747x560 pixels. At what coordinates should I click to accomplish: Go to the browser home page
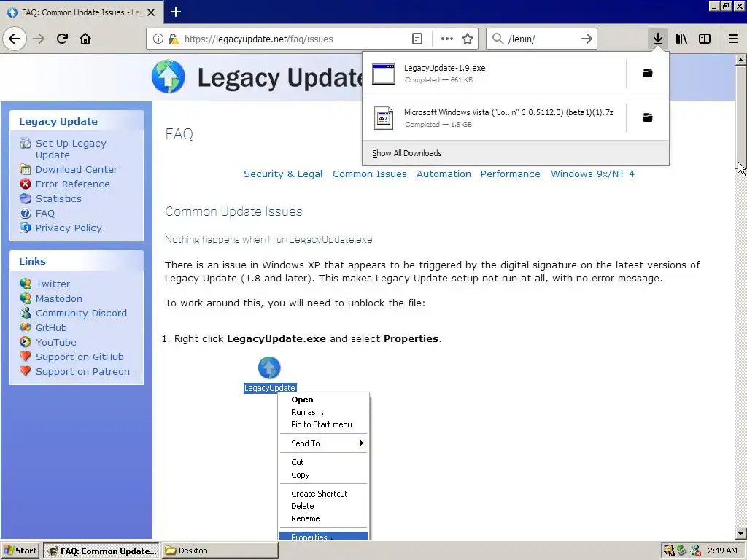click(85, 39)
